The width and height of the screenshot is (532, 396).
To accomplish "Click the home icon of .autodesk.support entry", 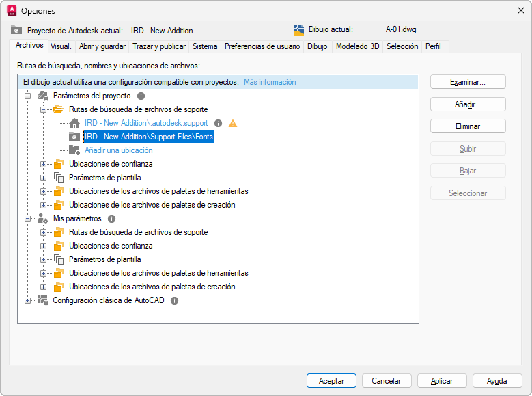I will click(x=74, y=123).
